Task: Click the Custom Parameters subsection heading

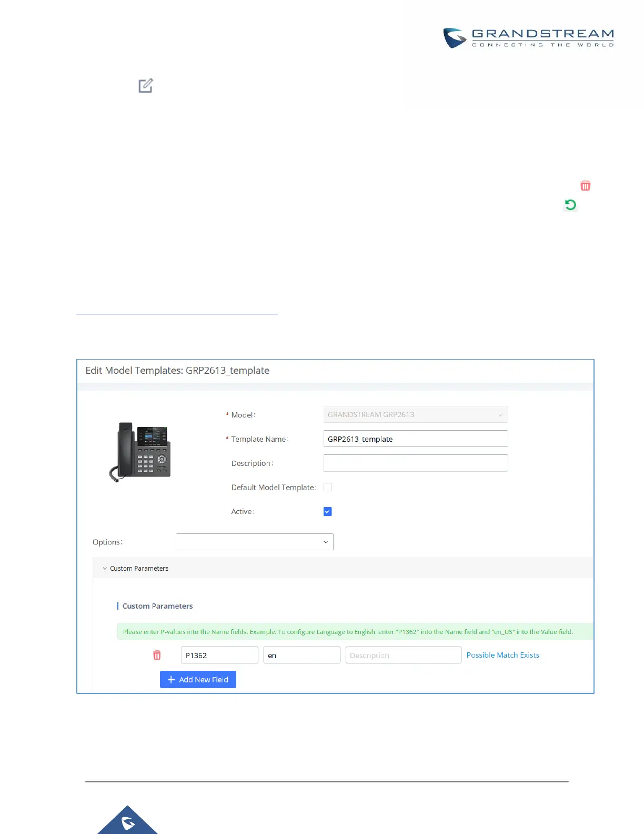Action: [x=157, y=606]
